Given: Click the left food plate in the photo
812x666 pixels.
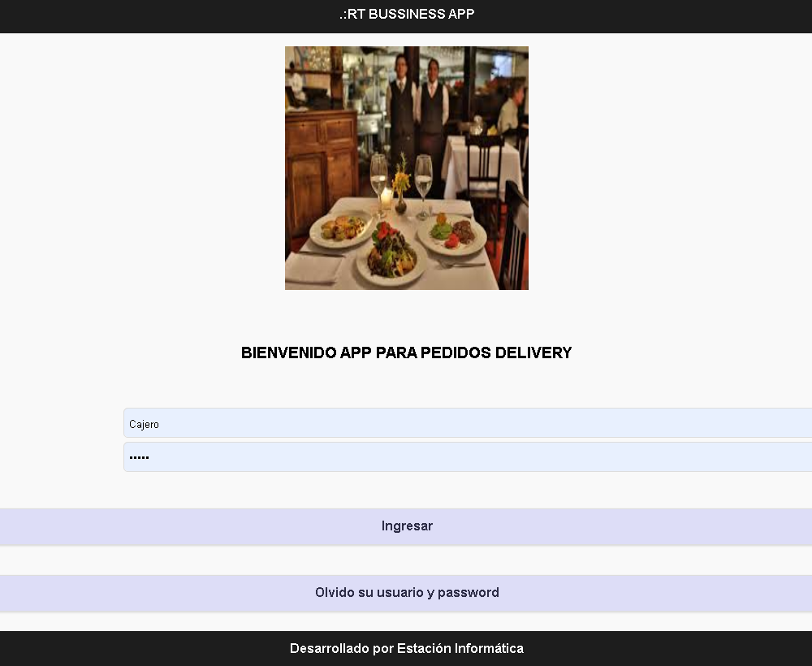Looking at the screenshot, I should click(341, 228).
